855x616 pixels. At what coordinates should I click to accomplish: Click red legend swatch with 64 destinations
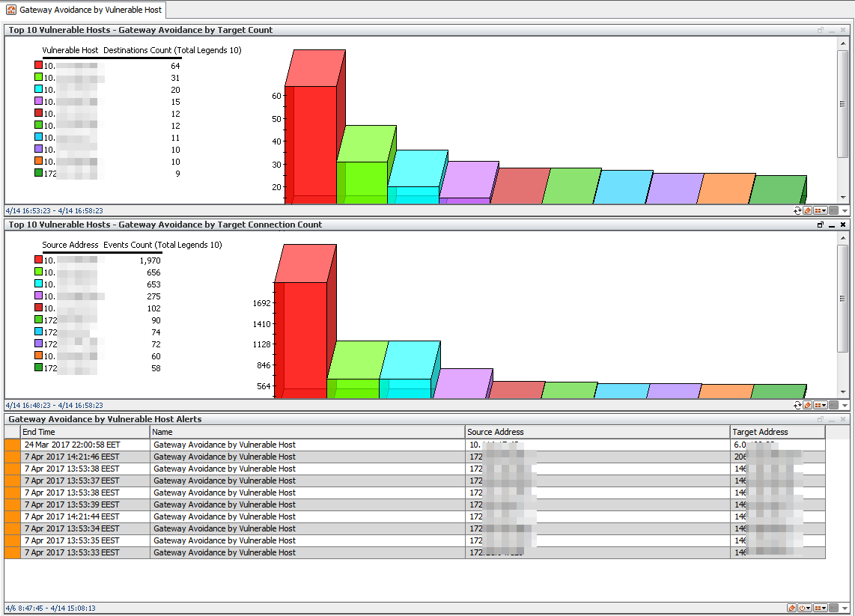[38, 66]
